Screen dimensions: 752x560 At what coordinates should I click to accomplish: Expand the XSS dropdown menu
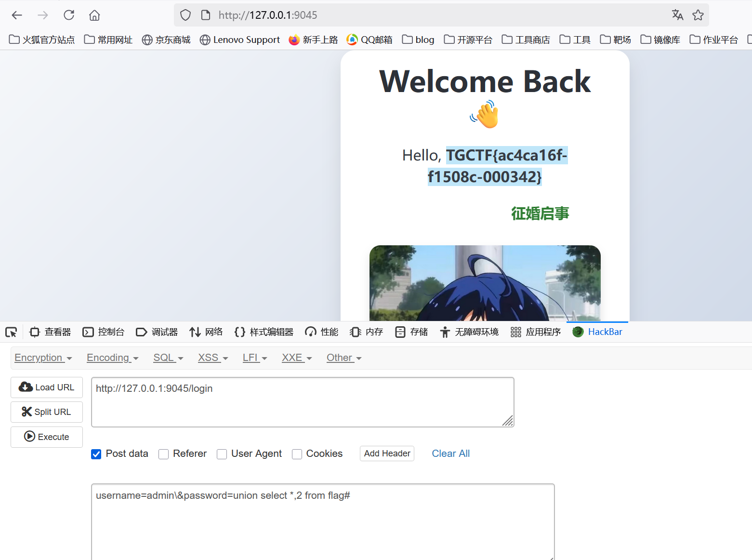[x=213, y=358]
